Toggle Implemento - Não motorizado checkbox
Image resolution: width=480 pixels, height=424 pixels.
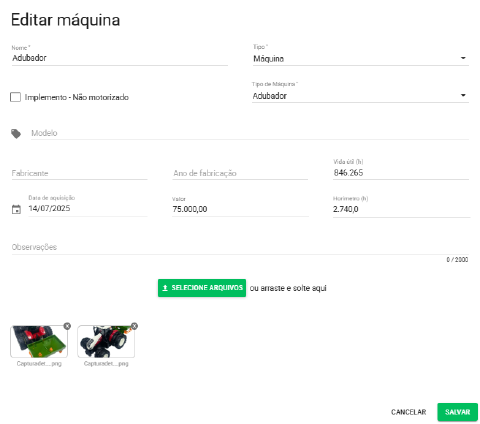[15, 97]
